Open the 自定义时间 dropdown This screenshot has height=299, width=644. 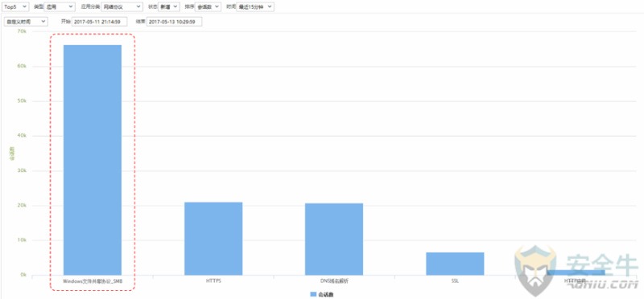(x=26, y=22)
